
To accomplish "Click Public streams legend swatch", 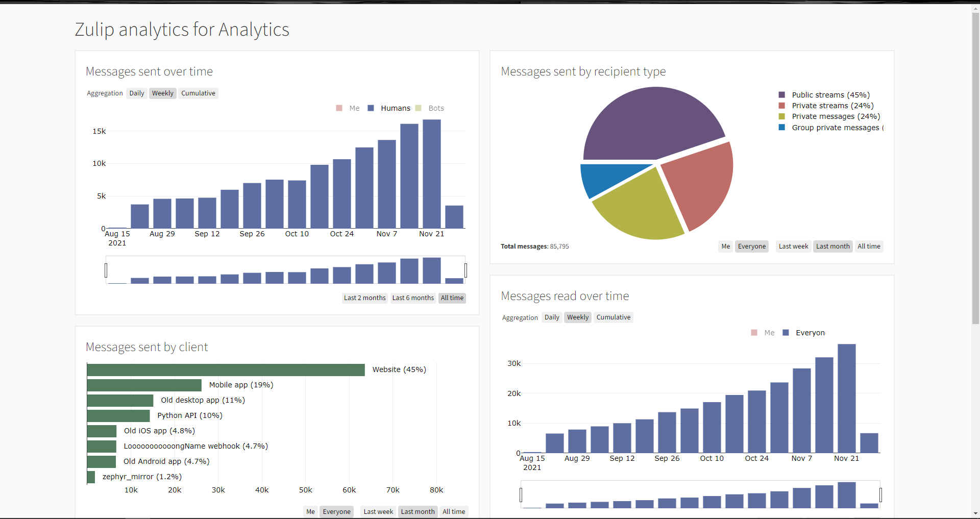I will (x=781, y=95).
